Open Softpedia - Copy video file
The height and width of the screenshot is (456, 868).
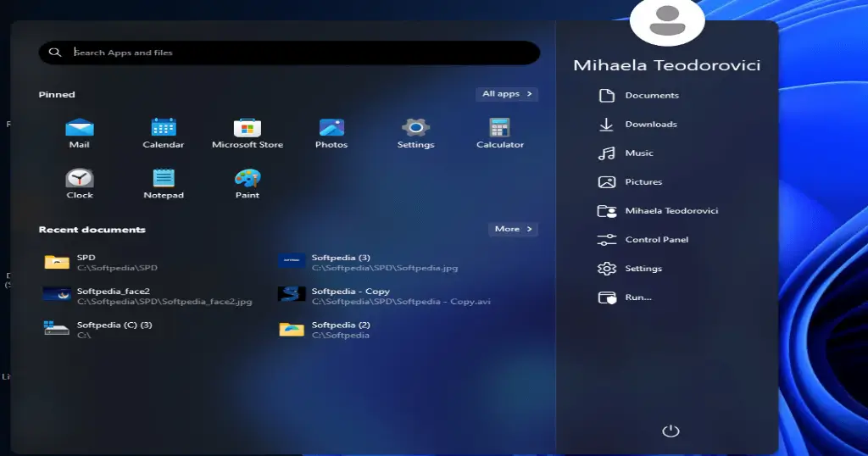point(385,296)
